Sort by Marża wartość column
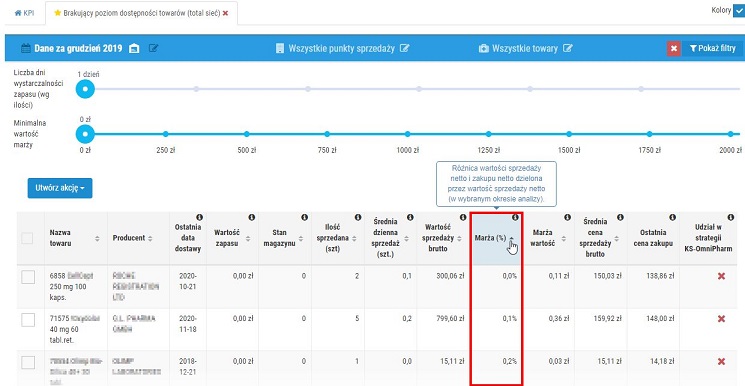Image resolution: width=745 pixels, height=386 pixels. coord(564,239)
